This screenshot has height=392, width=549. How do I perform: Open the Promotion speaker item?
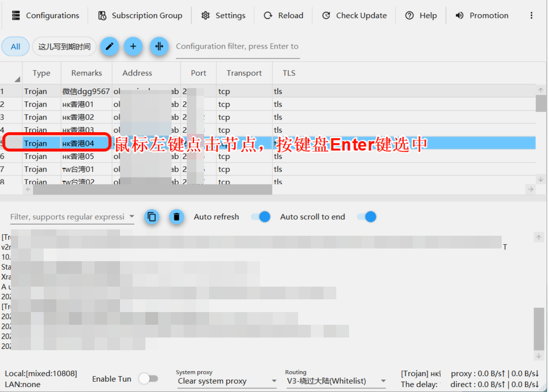click(483, 15)
